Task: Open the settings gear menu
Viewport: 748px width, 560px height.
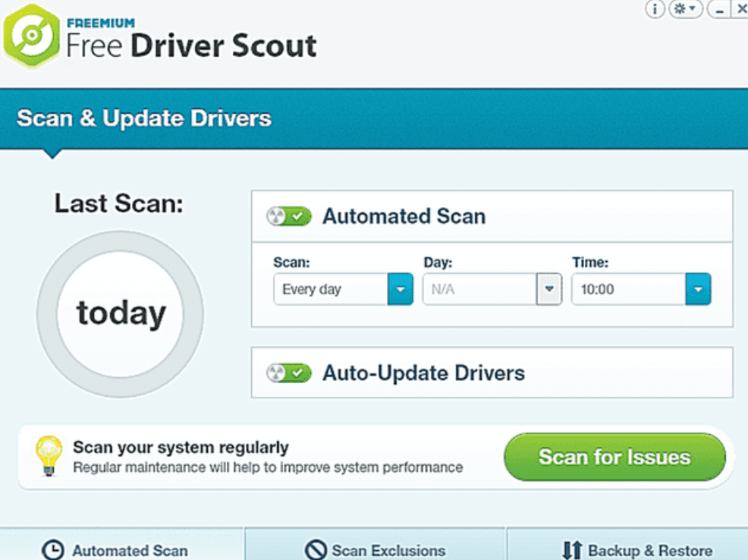Action: tap(684, 9)
